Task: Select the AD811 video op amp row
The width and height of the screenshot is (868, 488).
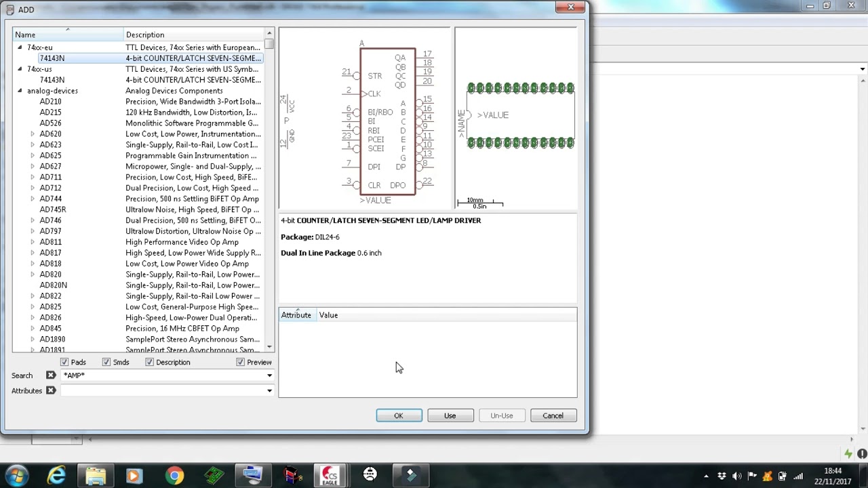Action: [x=138, y=242]
